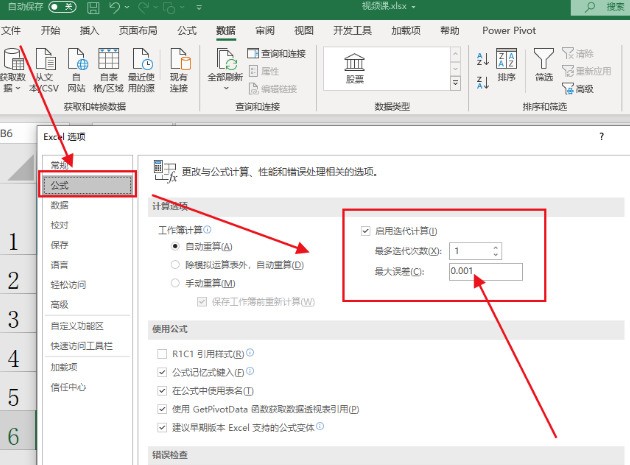
Task: Switch to the Power Pivot tab
Action: (x=509, y=31)
